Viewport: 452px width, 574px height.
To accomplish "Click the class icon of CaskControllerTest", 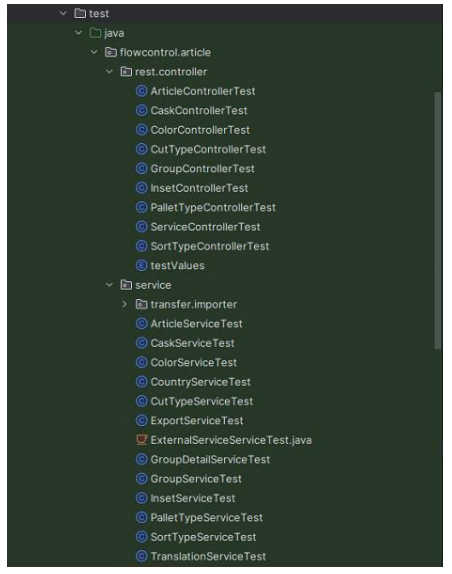I will pyautogui.click(x=142, y=110).
